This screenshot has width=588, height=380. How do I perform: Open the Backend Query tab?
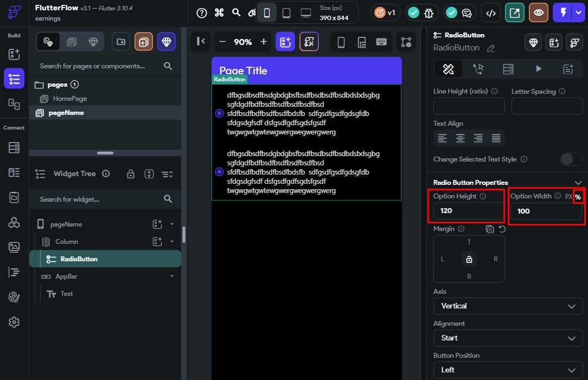pos(508,69)
